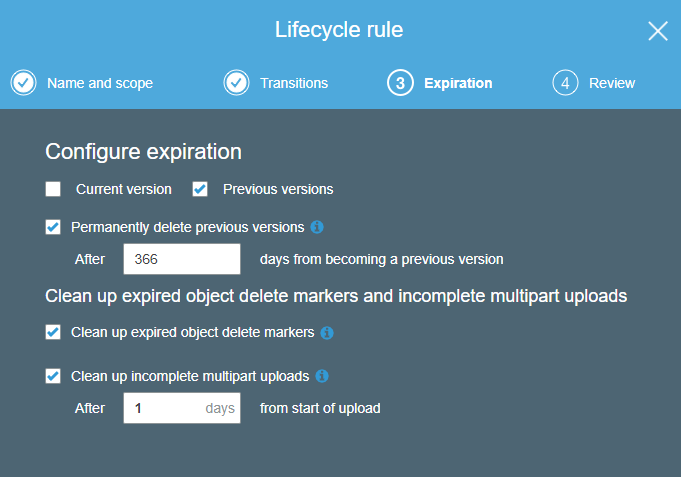Go to the Name and scope step
Viewport: 681px width, 477px height.
tap(100, 83)
